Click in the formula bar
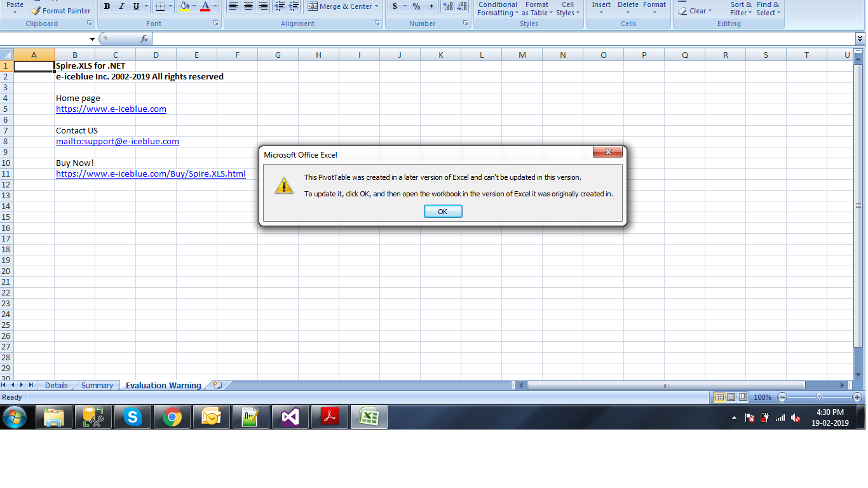The height and width of the screenshot is (488, 868). tap(503, 39)
